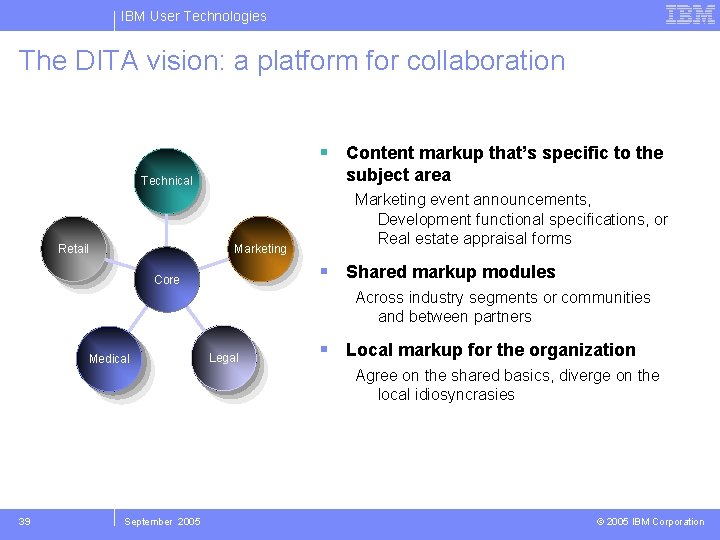Screen dimensions: 720x540
Task: Select the central Core sphere
Action: 167,279
